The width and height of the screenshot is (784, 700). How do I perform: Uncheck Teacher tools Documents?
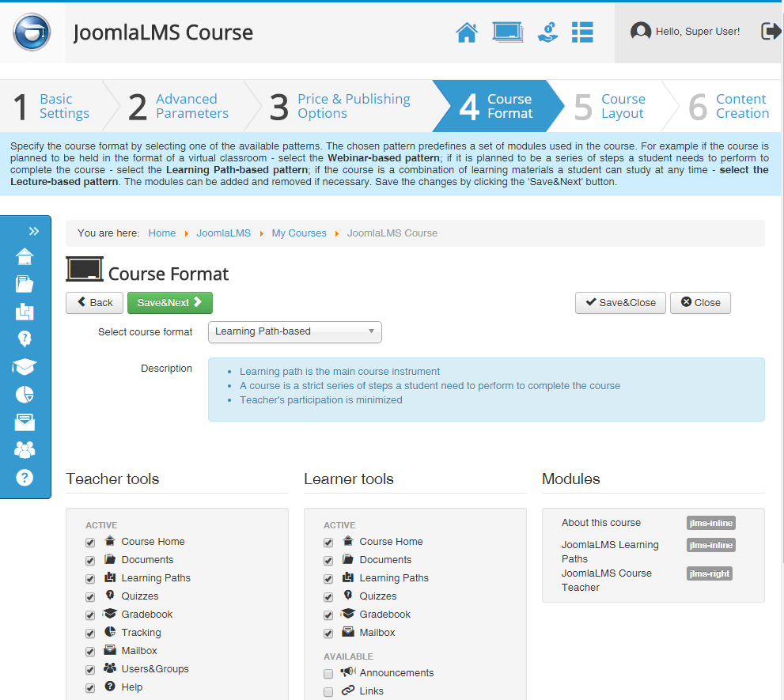click(x=90, y=561)
